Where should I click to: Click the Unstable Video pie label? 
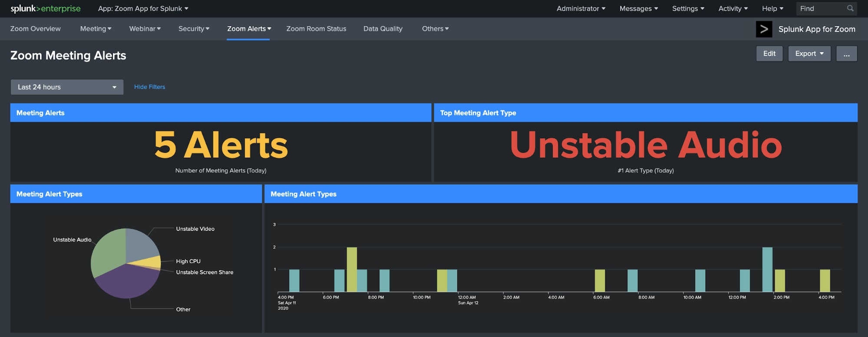[195, 229]
